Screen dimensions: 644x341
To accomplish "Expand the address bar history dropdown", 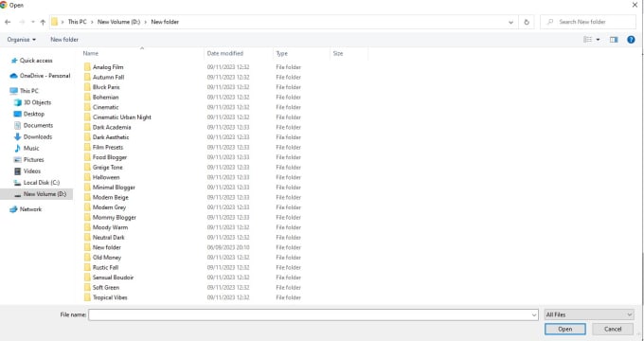I will [510, 22].
